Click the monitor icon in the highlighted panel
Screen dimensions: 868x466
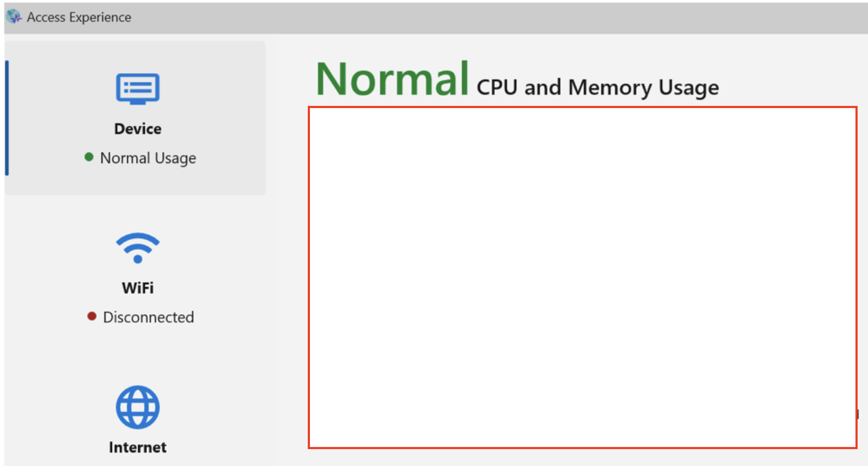(x=137, y=89)
